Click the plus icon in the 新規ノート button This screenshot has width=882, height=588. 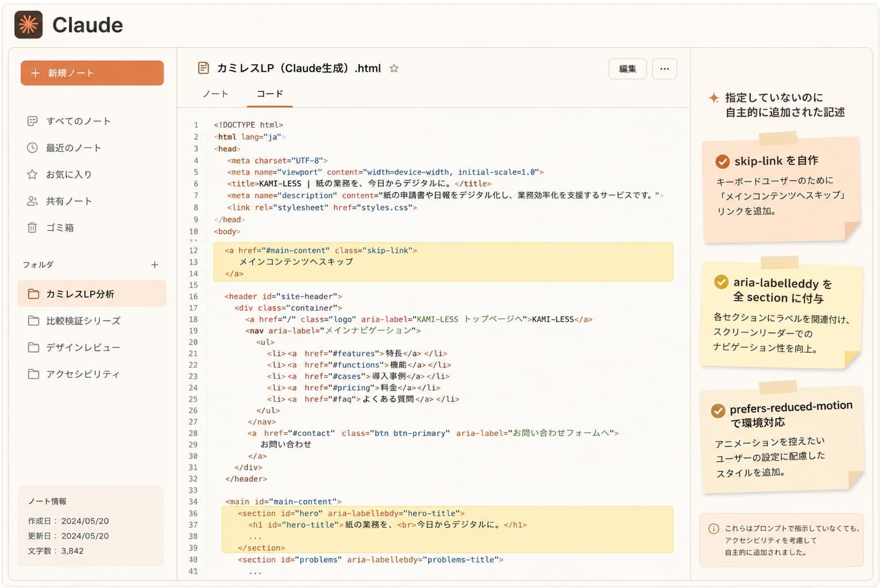(36, 73)
